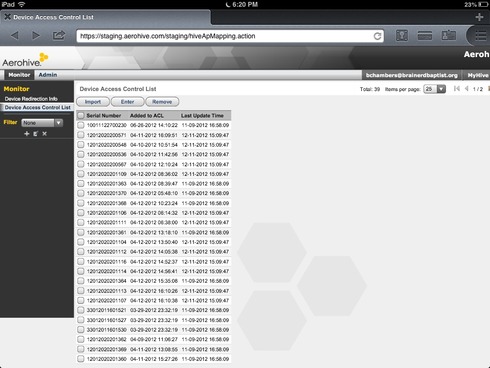This screenshot has width=490, height=368.
Task: Click the Remove button
Action: pos(162,102)
